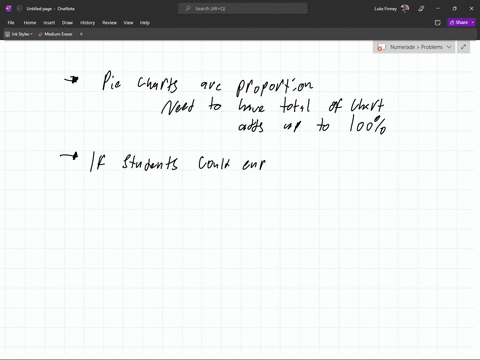
Task: Open the Help tab
Action: [145, 23]
